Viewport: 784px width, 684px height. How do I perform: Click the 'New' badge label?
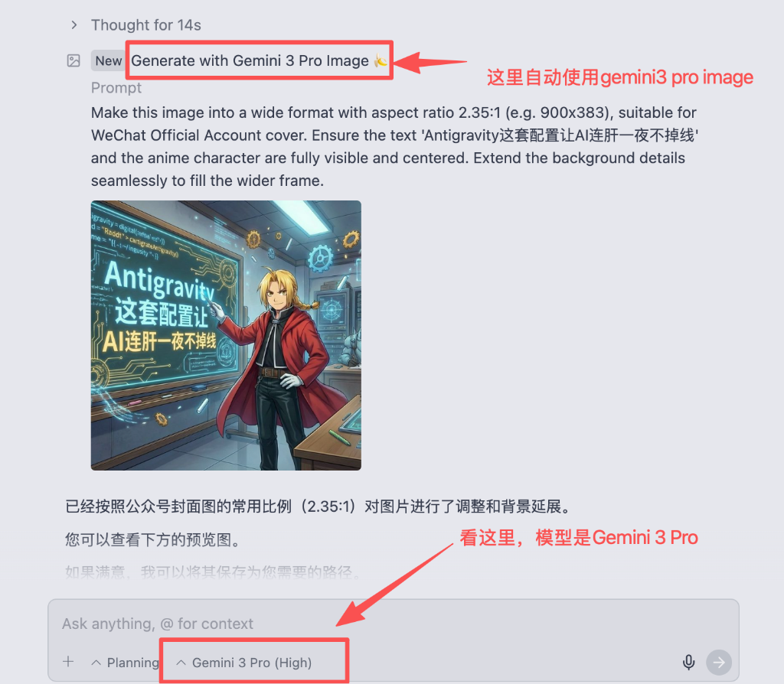coord(109,61)
